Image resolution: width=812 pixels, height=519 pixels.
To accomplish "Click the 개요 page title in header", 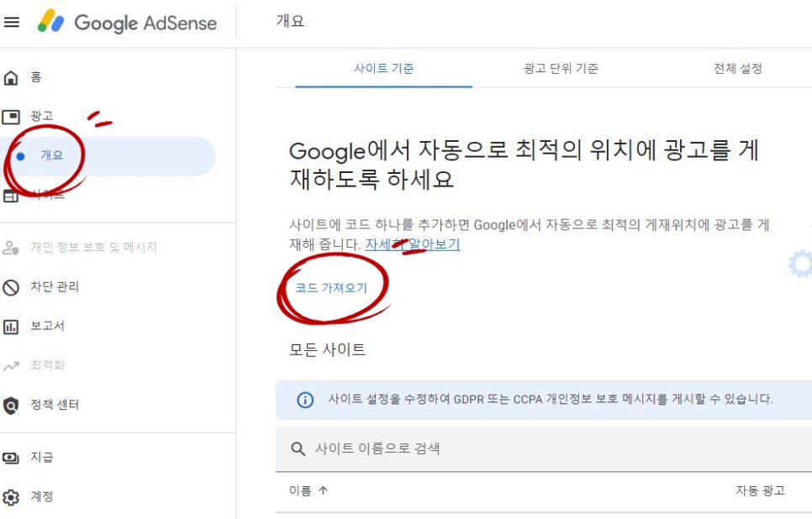I will point(291,21).
